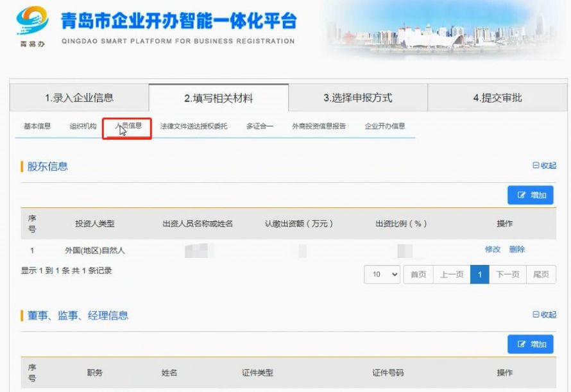The image size is (571, 392).
Task: Click 修改 to edit the shareholder record
Action: click(x=493, y=250)
